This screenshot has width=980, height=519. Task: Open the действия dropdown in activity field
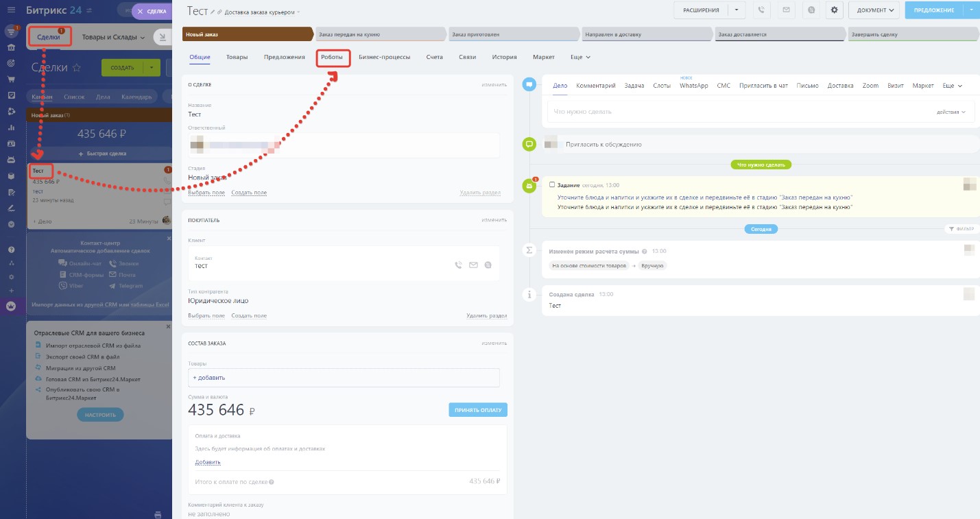pyautogui.click(x=951, y=112)
